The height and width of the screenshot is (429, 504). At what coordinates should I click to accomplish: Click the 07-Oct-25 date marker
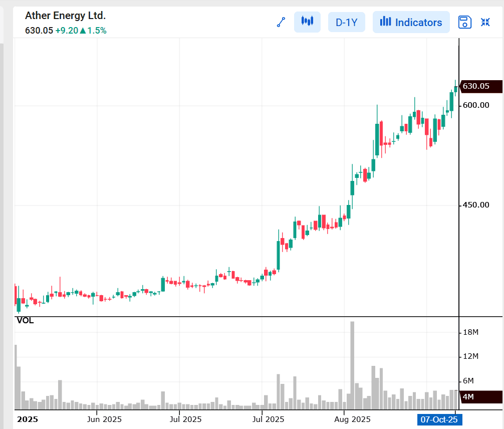pos(439,419)
